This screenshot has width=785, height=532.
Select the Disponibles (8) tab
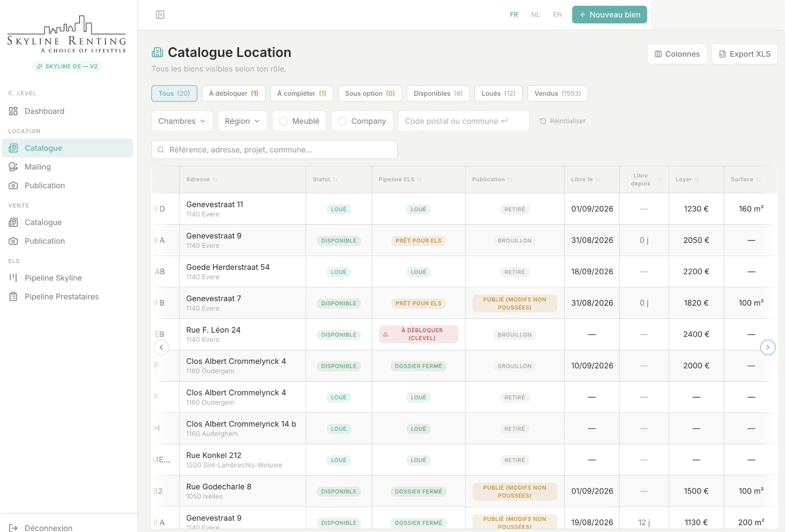[x=438, y=93]
